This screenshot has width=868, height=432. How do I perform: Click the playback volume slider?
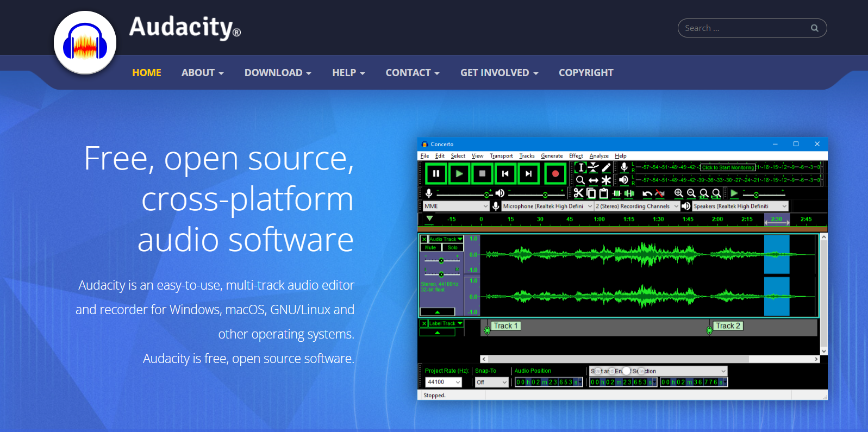536,194
